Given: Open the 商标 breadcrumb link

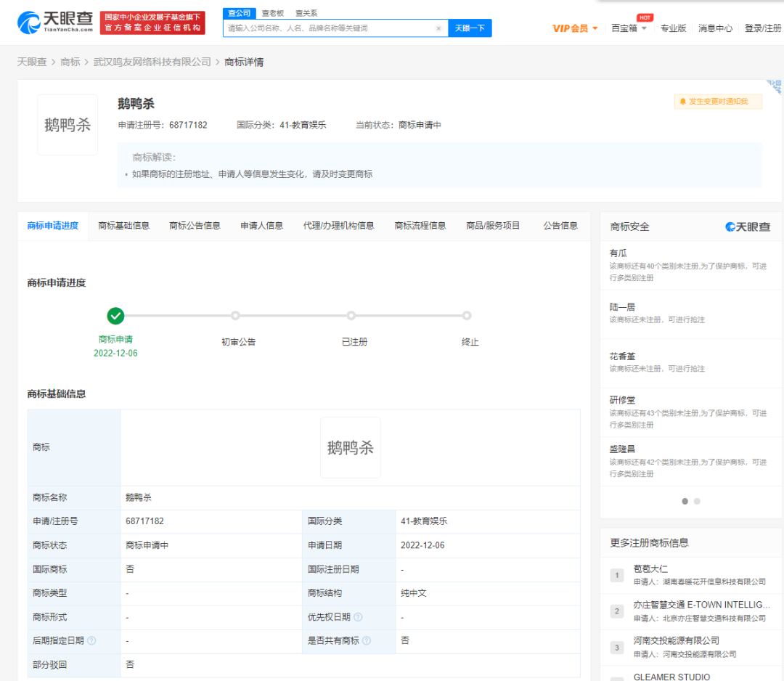Looking at the screenshot, I should click(x=70, y=62).
